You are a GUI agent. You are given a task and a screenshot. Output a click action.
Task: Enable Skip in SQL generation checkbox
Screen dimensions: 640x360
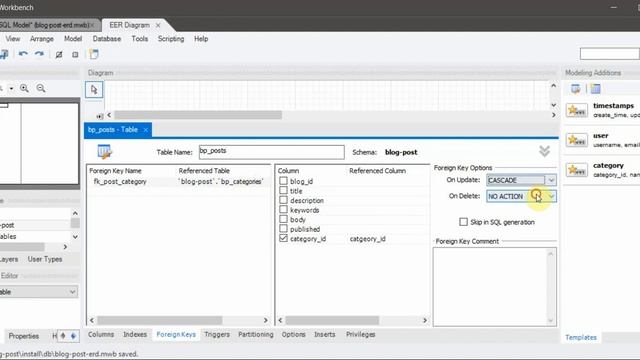tap(463, 222)
